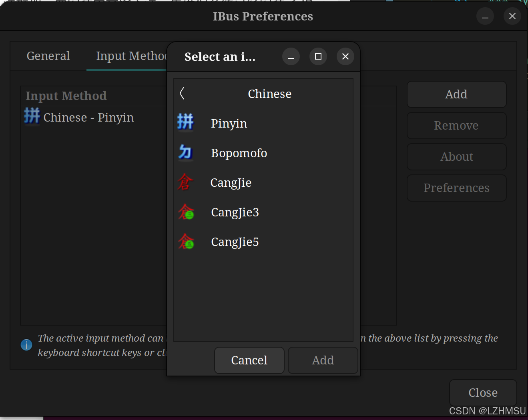
Task: Switch to the Input Method tab
Action: tap(130, 56)
